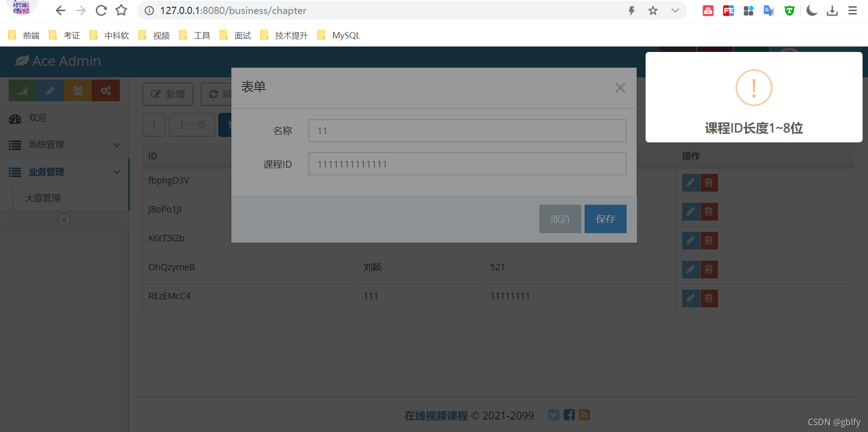Screen dimensions: 868x432
Task: Click the delete trash icon for row REzEMcC4
Action: [708, 298]
